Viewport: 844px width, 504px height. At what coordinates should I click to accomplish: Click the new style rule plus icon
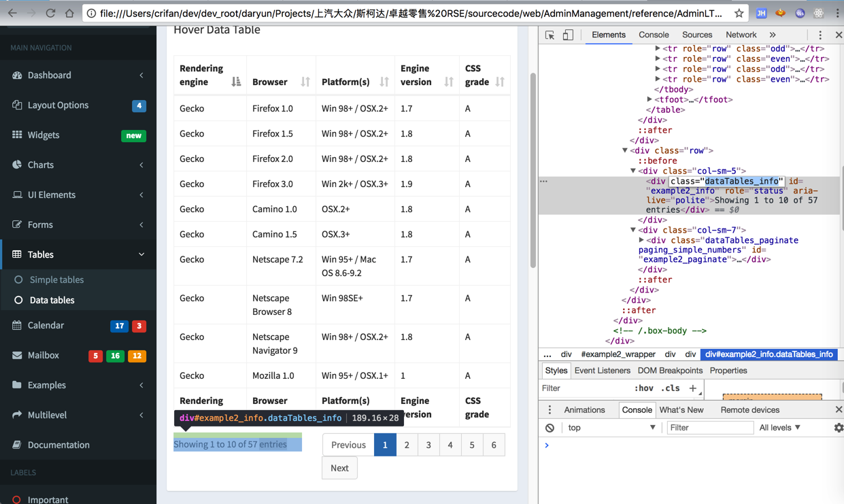point(692,388)
